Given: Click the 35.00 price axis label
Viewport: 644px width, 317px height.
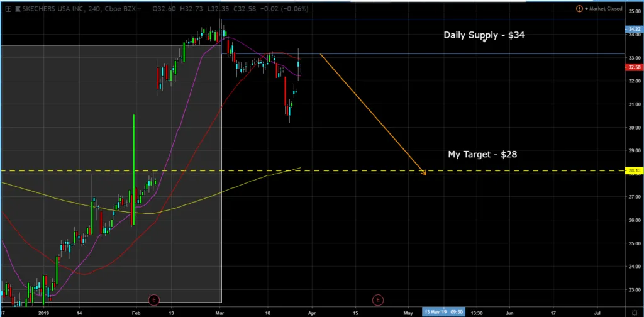Looking at the screenshot, I should pyautogui.click(x=634, y=11).
